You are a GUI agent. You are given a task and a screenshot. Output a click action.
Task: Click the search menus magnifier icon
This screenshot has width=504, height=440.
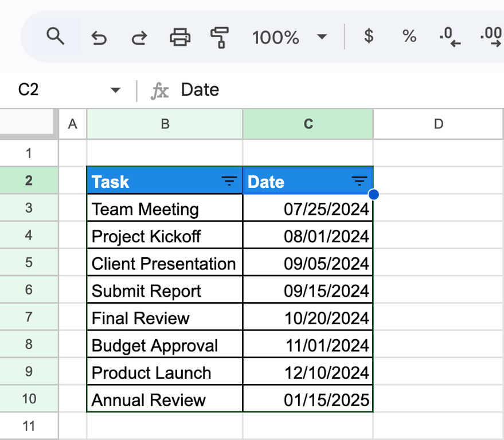(55, 36)
